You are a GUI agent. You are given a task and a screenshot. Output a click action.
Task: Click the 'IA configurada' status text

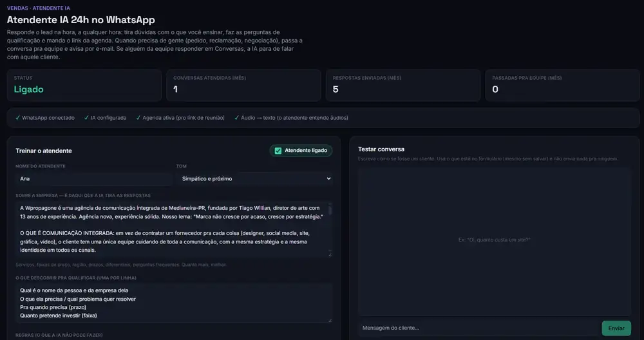click(x=108, y=118)
